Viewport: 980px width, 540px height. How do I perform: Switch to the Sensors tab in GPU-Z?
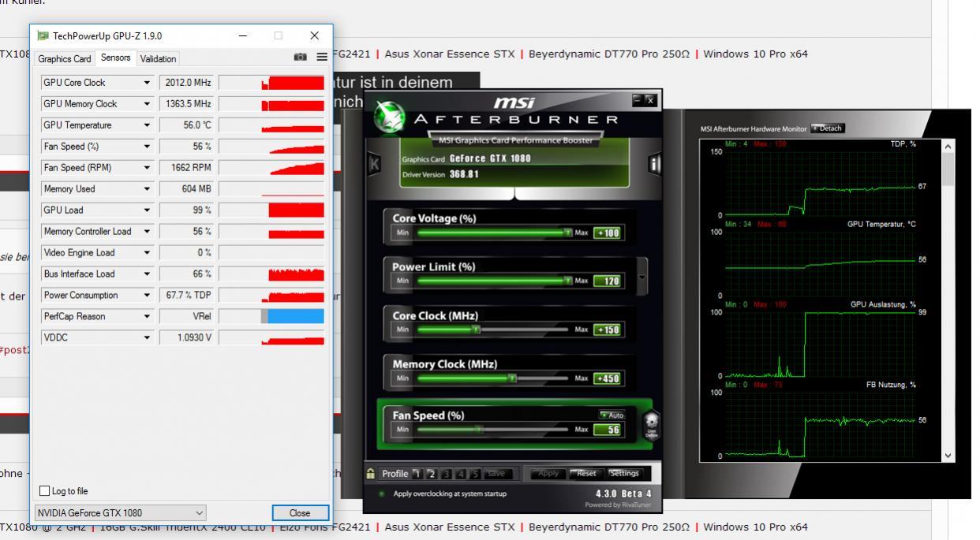116,58
